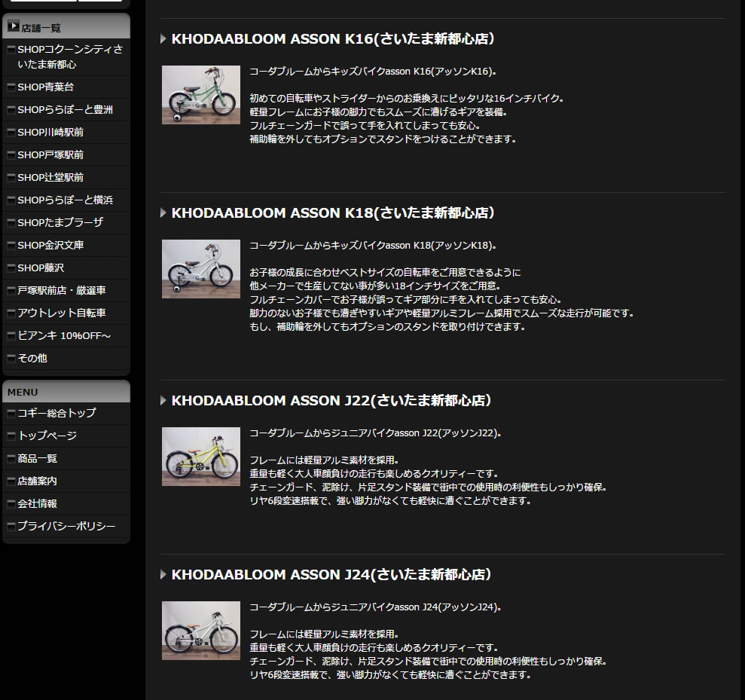Viewport: 745px width, 700px height.
Task: Click bullet icon next to その他
Action: click(x=11, y=359)
